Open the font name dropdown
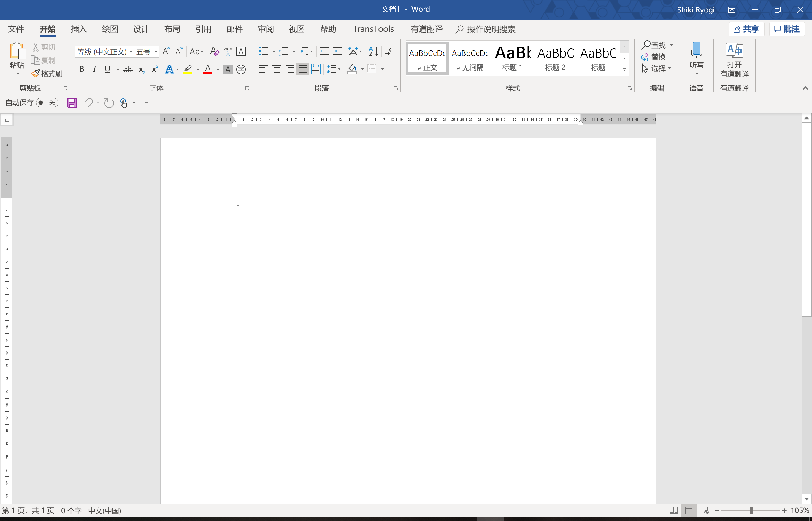 pos(131,52)
